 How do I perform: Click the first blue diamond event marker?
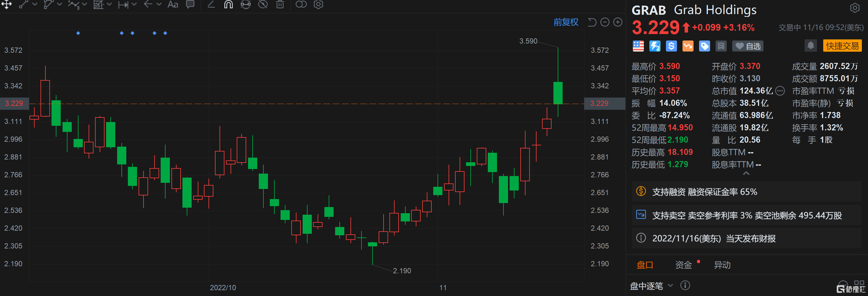[78, 33]
